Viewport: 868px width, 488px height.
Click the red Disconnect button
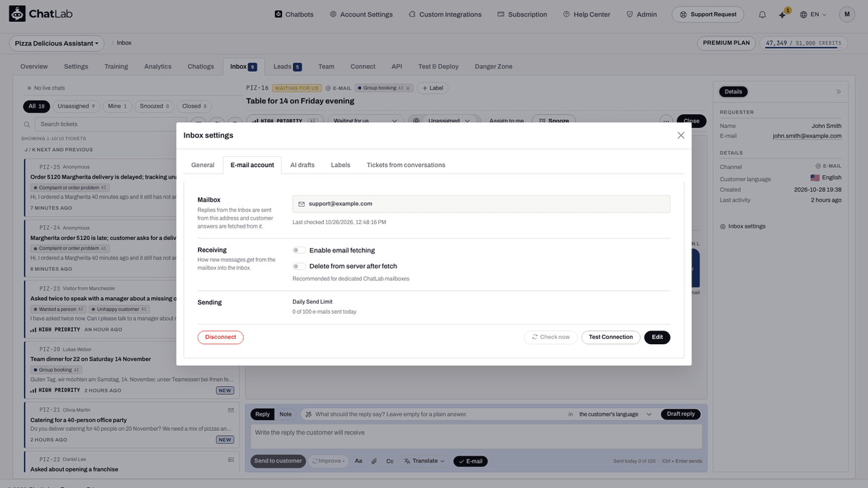pyautogui.click(x=221, y=337)
